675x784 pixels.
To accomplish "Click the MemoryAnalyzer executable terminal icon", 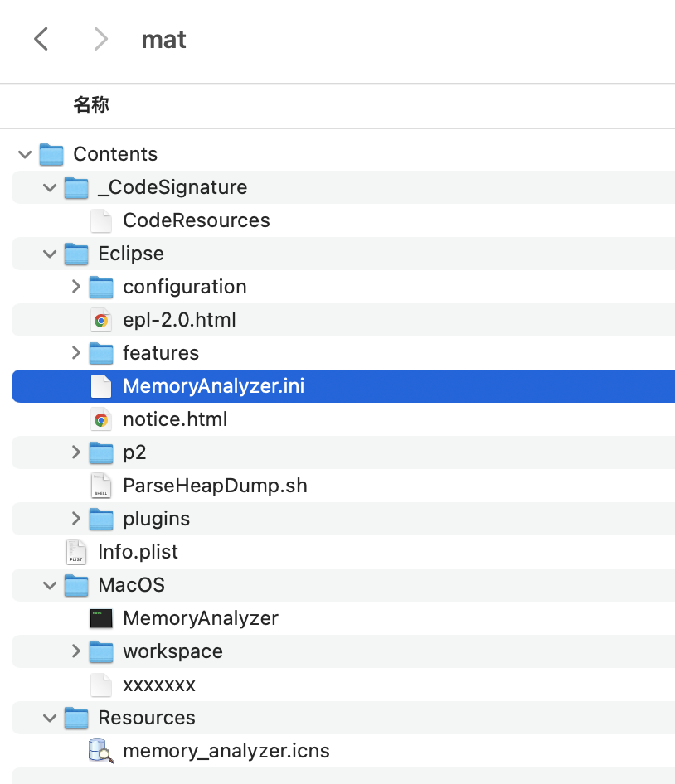I will (101, 618).
